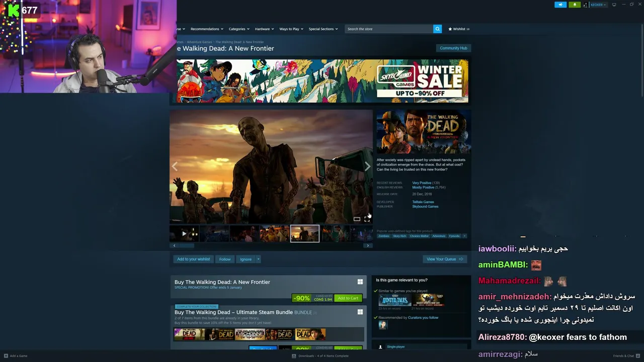This screenshot has height=362, width=644.
Task: Click the CDN$ 1.94 discounted price
Action: (323, 300)
